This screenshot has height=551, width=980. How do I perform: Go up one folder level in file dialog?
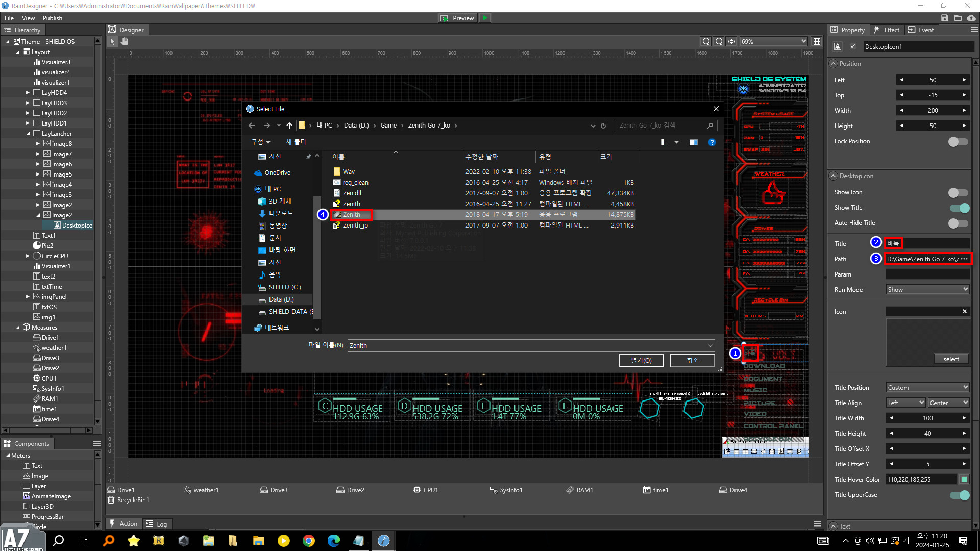[289, 126]
